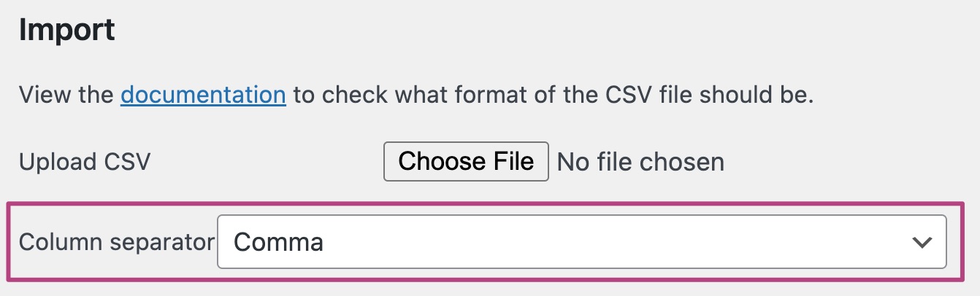Click the "View the" text before the link
This screenshot has width=980, height=296.
click(x=66, y=95)
